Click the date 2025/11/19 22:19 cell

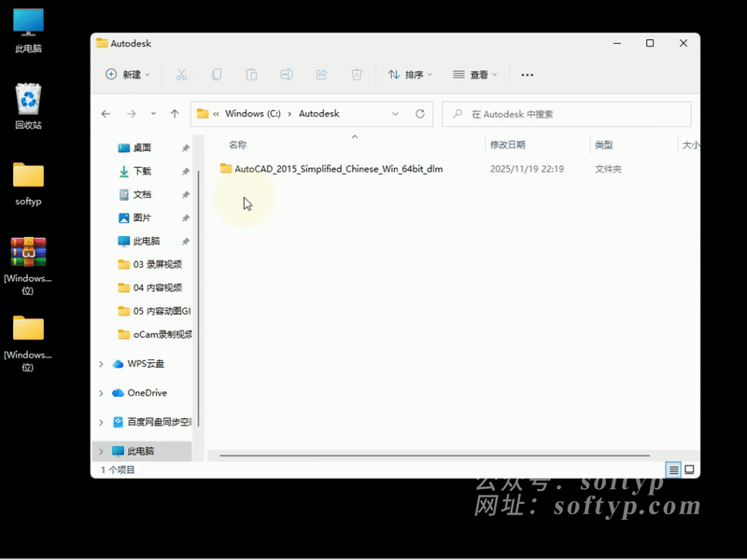click(527, 169)
